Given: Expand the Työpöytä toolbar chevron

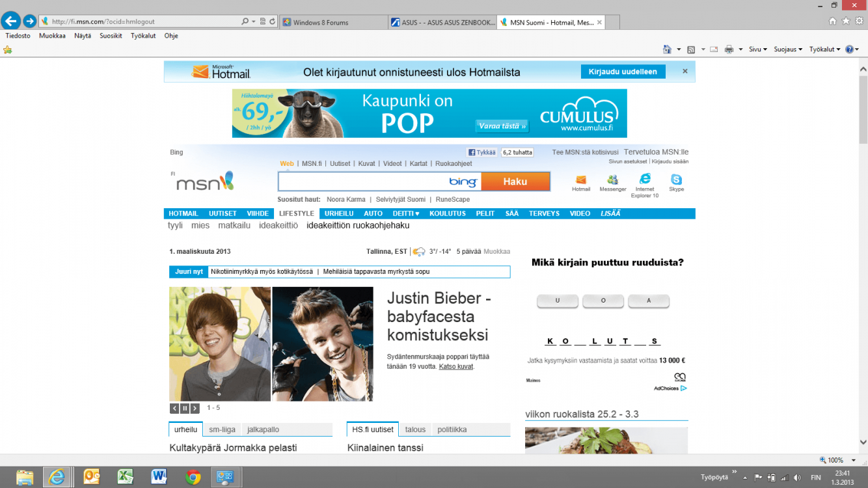Looking at the screenshot, I should (735, 472).
